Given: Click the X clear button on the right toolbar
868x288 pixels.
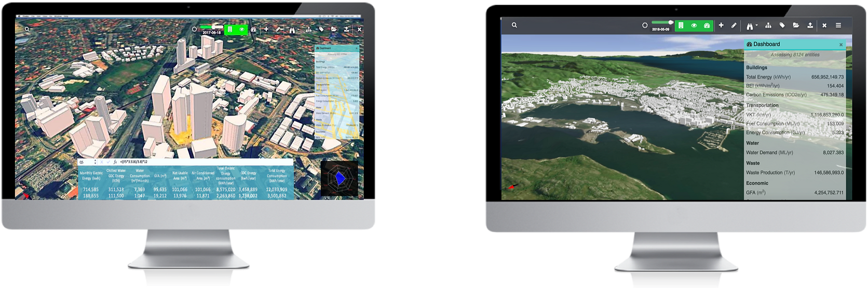Looking at the screenshot, I should (824, 25).
